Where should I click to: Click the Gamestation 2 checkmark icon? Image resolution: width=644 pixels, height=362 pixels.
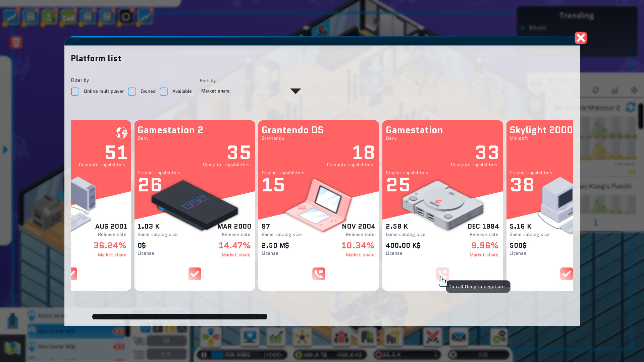tap(195, 274)
